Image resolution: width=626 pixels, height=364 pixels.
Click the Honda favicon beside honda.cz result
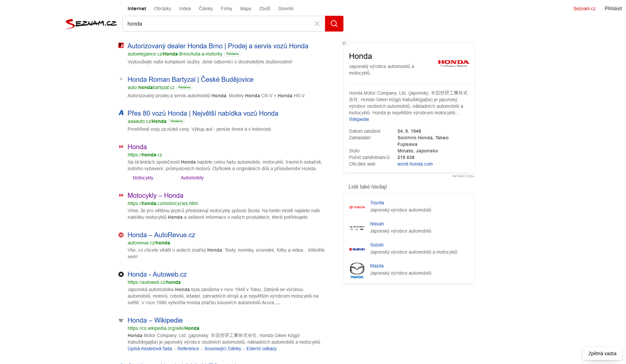click(x=121, y=147)
